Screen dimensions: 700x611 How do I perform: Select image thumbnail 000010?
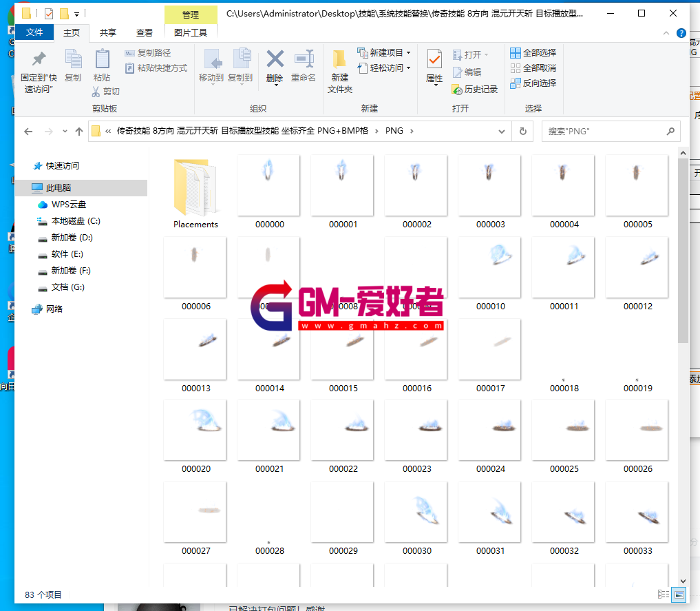(490, 273)
